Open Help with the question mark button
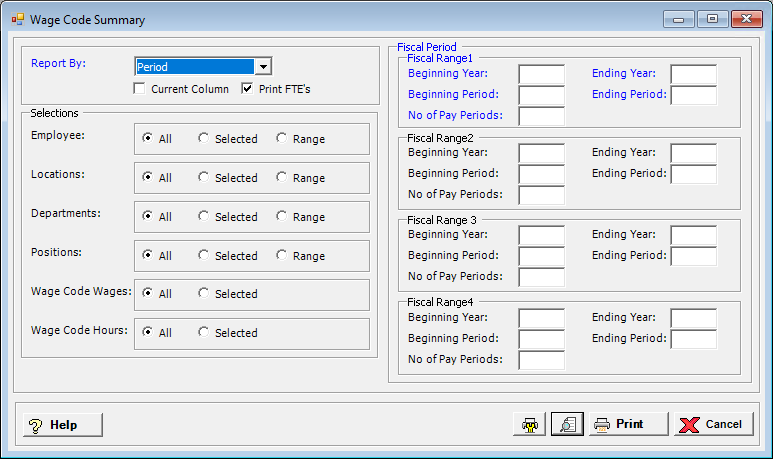 click(63, 425)
